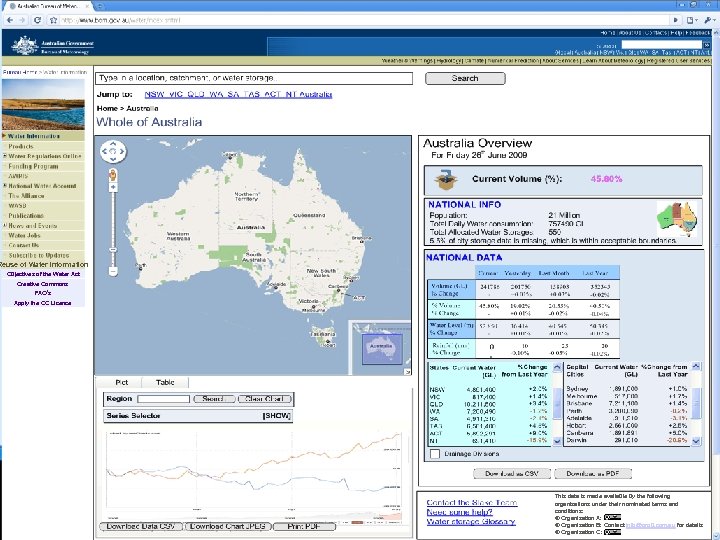This screenshot has width=720, height=540.
Task: Click the Print PDF button
Action: tap(304, 526)
